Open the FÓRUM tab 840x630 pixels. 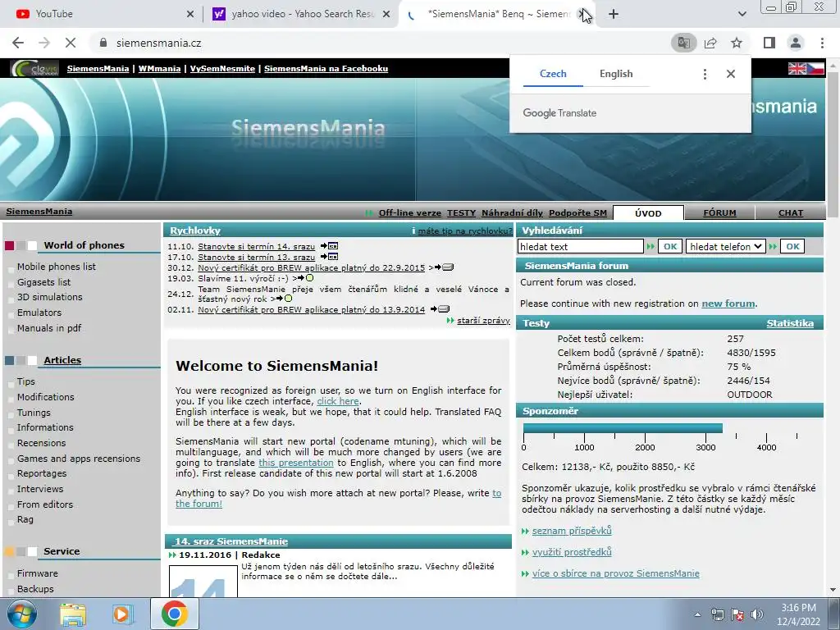(719, 213)
